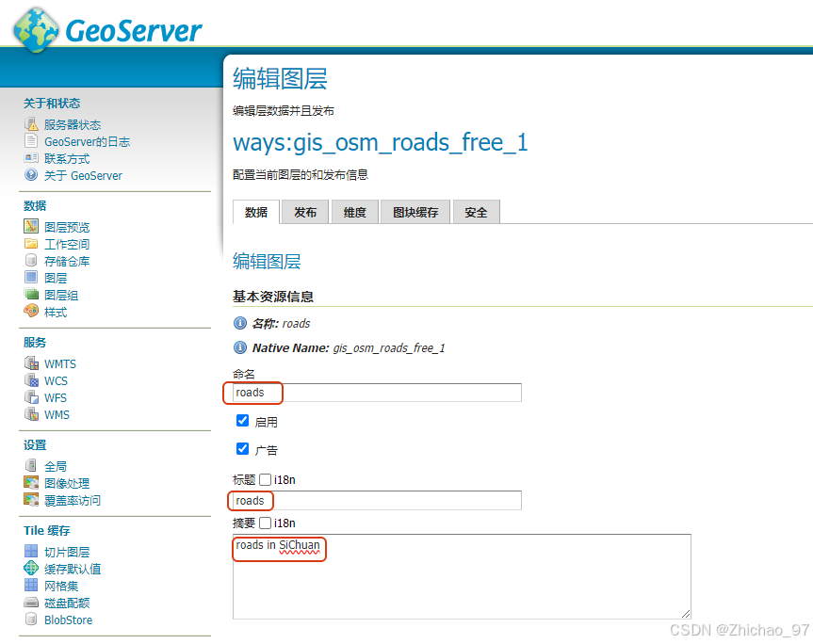Click the 摘要 text area

pos(462,576)
